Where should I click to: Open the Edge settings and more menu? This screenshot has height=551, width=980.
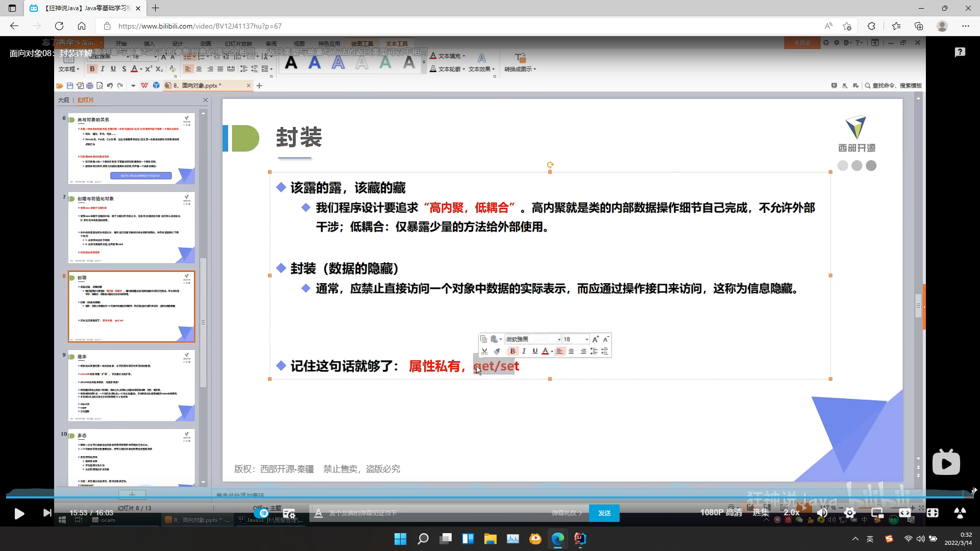pyautogui.click(x=965, y=26)
